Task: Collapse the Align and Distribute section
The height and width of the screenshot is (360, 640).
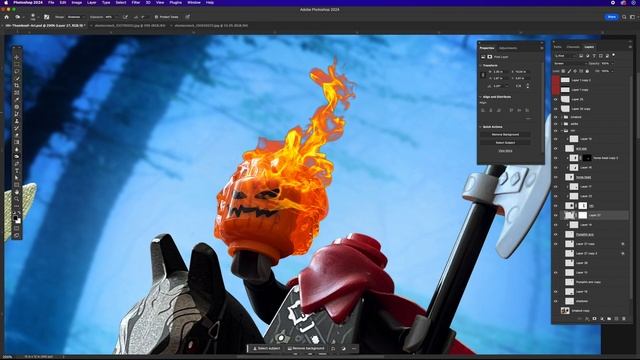Action: (x=480, y=97)
